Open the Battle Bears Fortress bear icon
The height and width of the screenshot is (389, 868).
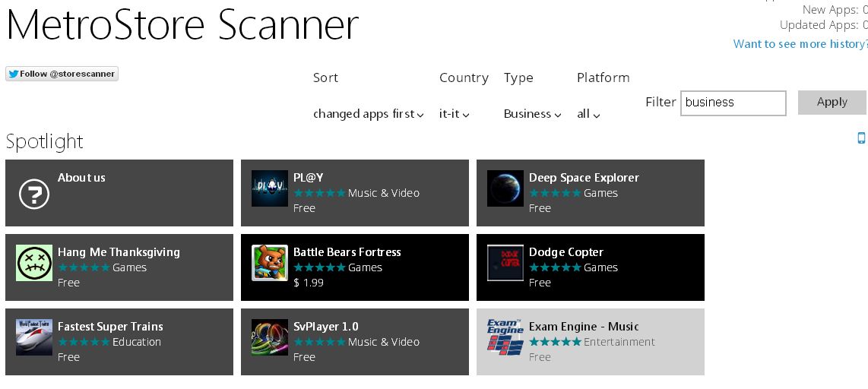tap(270, 263)
